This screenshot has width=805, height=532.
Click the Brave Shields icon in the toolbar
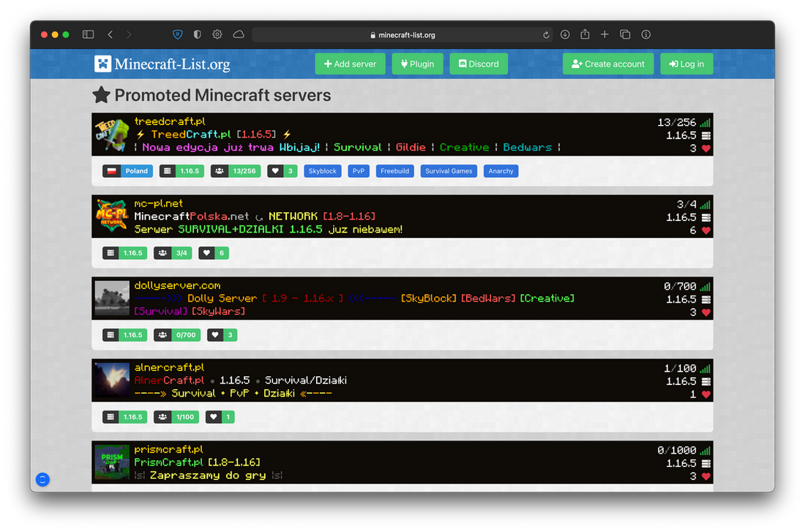(x=177, y=34)
